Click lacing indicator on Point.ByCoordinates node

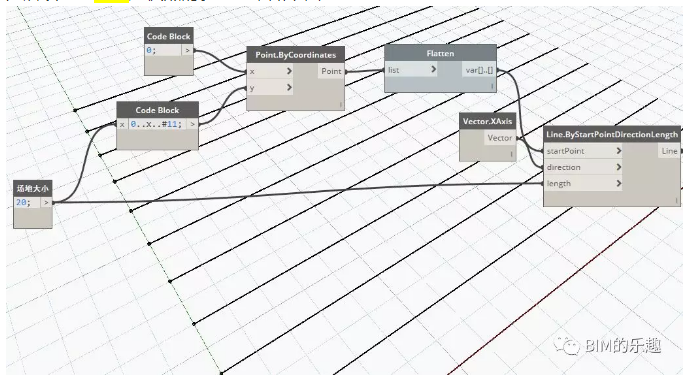340,105
